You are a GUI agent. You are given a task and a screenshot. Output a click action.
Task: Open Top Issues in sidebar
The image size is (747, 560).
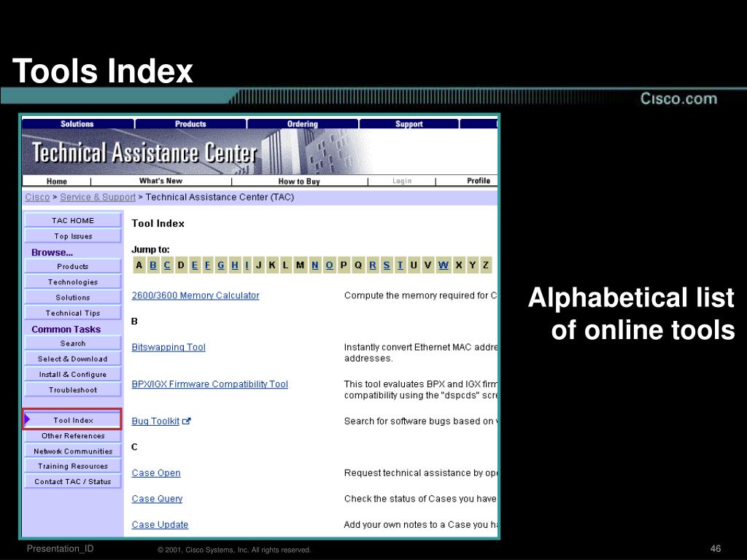pos(73,236)
